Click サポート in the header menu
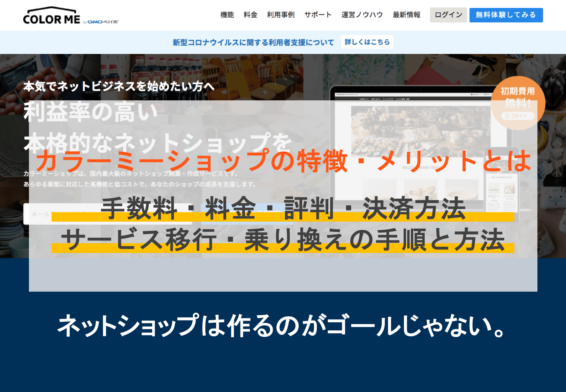 point(318,15)
